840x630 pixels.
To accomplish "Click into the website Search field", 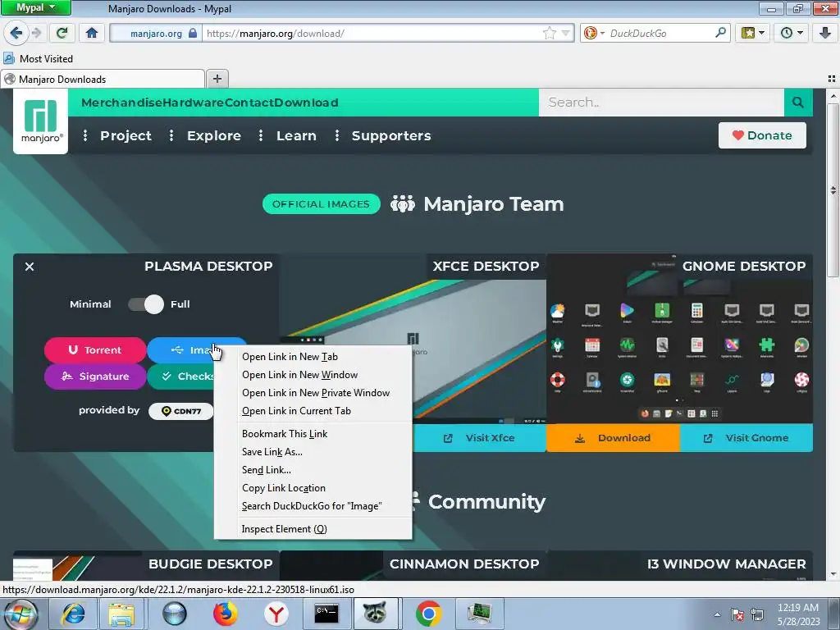I will coord(661,103).
